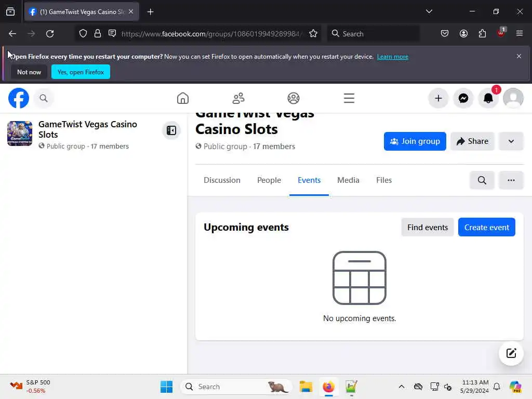The image size is (532, 399).
Task: Click the GameTwist group thumbnail image
Action: 20,134
